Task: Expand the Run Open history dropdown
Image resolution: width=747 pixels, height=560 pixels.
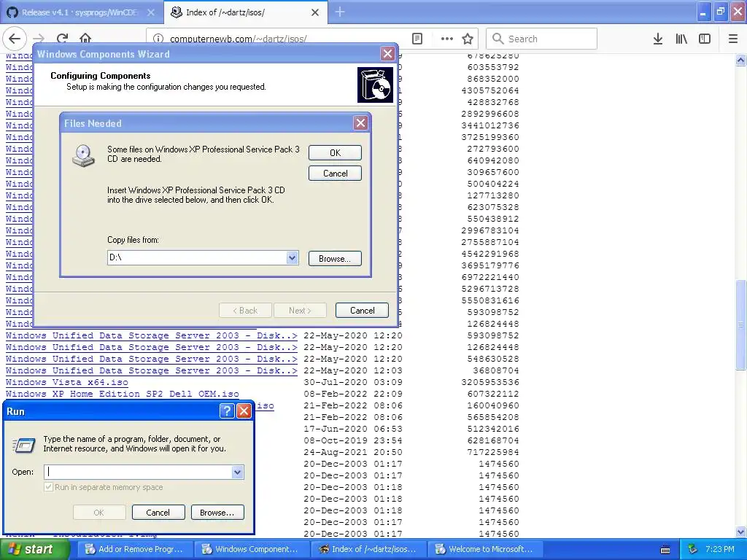Action: click(237, 472)
